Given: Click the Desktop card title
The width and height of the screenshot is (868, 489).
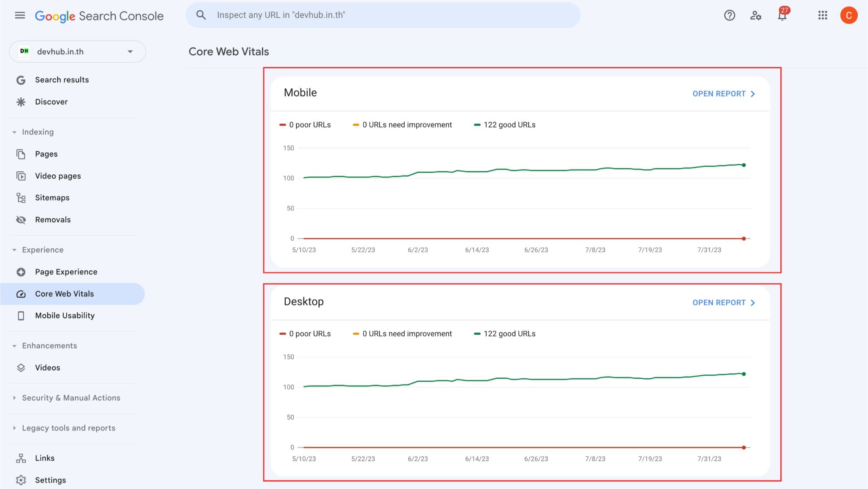Looking at the screenshot, I should point(303,302).
